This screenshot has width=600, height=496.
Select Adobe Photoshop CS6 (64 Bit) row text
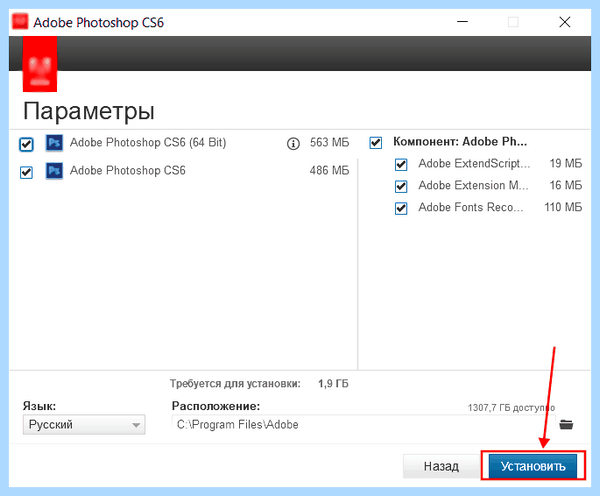(x=148, y=143)
